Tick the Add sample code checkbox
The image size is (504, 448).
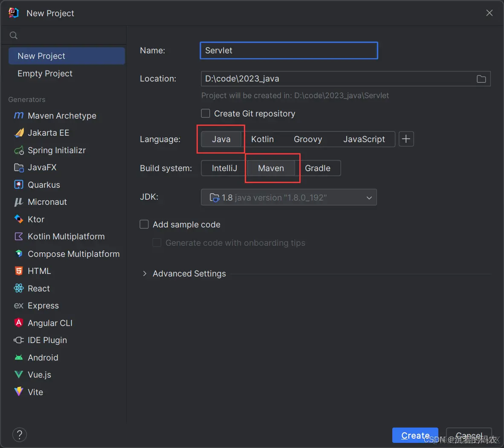point(144,224)
